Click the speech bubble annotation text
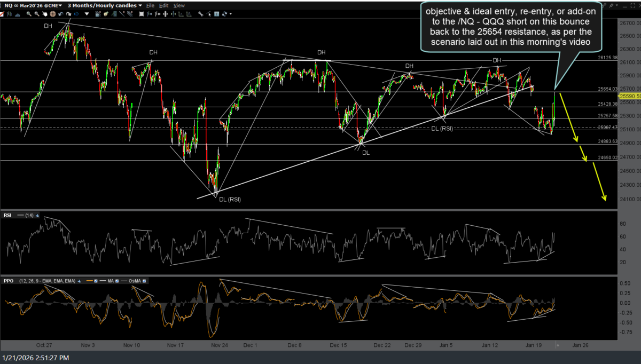 [510, 27]
